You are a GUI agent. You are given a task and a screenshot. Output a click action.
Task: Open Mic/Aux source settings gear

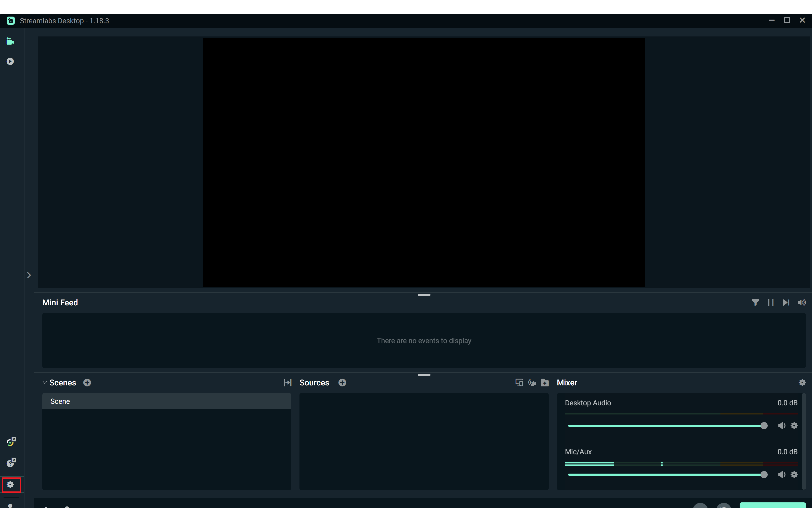click(794, 474)
